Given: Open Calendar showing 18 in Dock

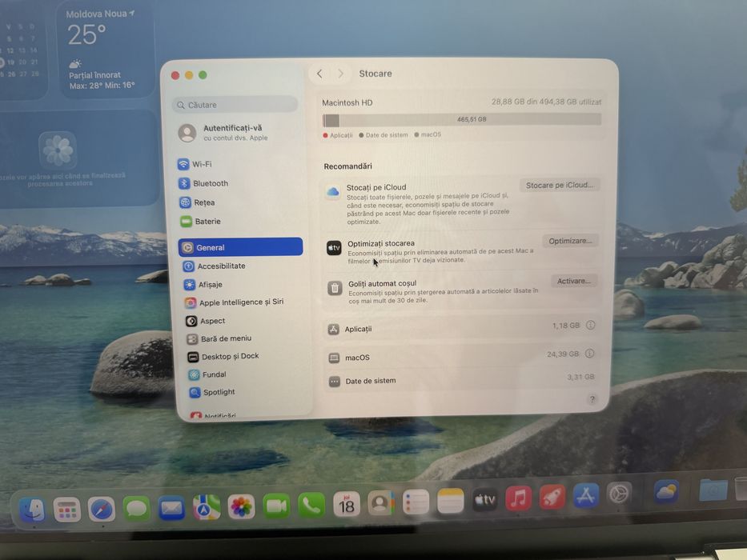Looking at the screenshot, I should (347, 504).
